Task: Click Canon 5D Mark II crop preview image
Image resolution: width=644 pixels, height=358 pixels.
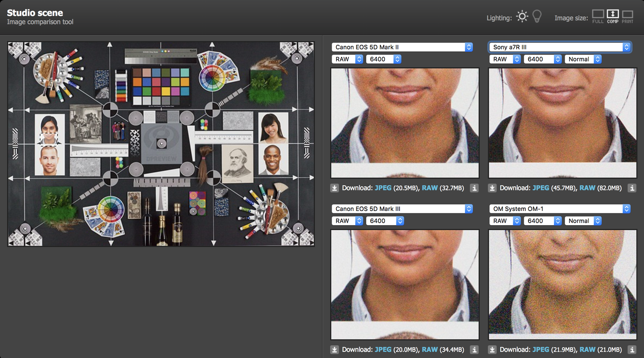Action: pos(405,123)
